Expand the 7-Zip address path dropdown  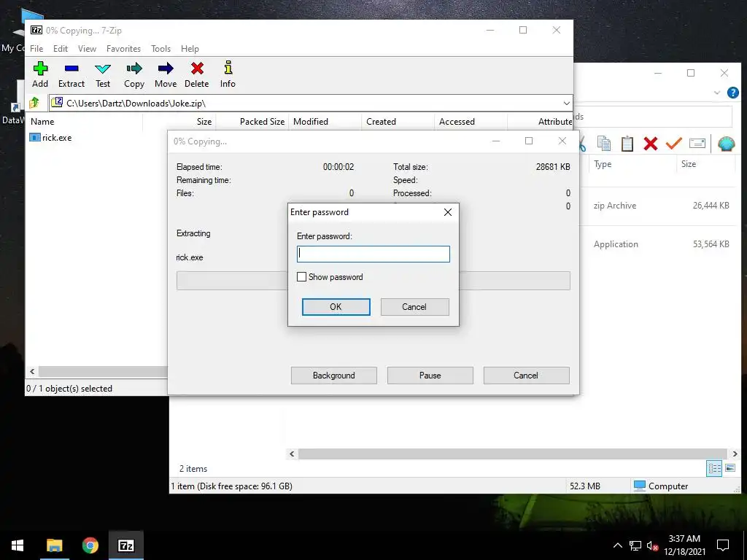566,103
